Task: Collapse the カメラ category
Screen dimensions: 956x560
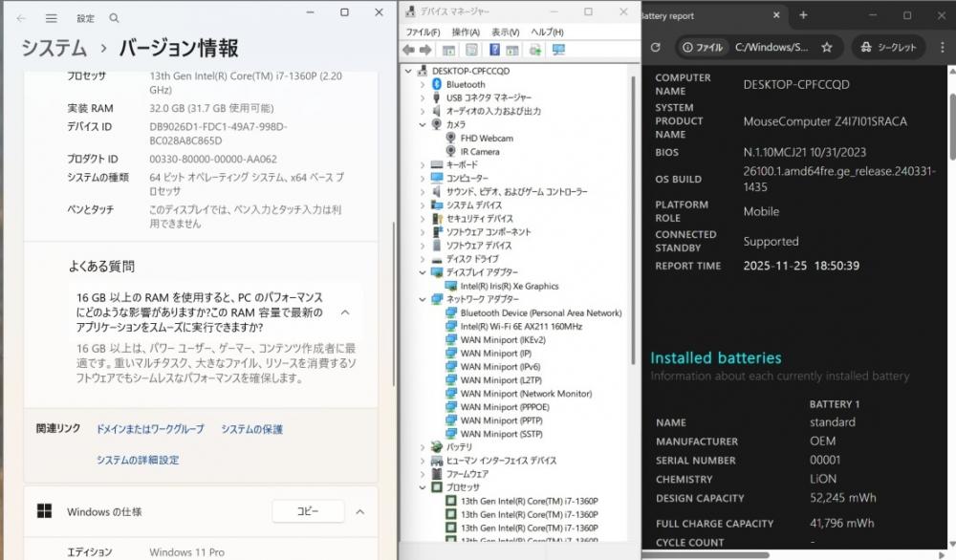Action: (x=423, y=124)
